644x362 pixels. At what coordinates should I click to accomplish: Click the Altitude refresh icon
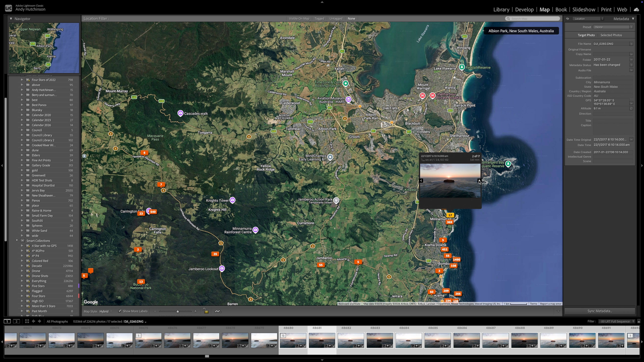pyautogui.click(x=631, y=108)
